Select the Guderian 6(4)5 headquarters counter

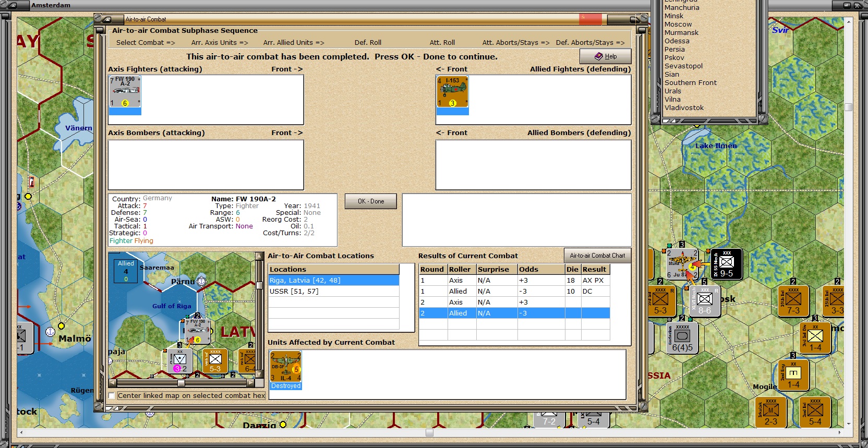coord(682,338)
